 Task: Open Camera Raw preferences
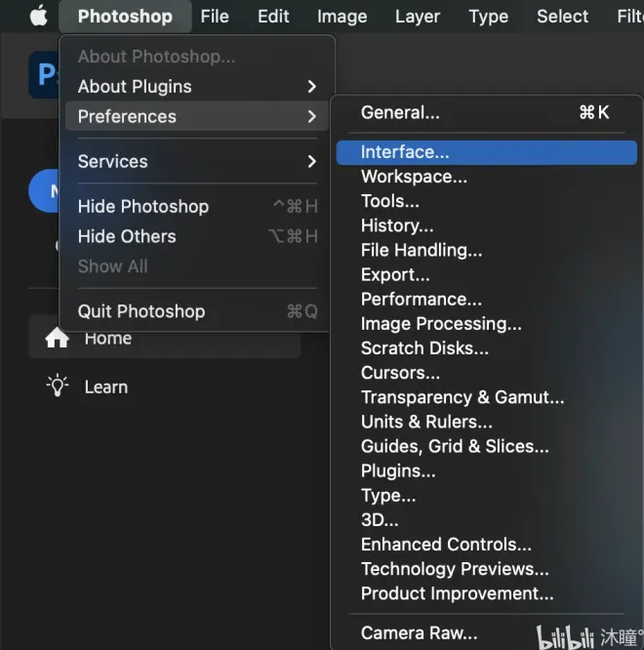coord(487,632)
